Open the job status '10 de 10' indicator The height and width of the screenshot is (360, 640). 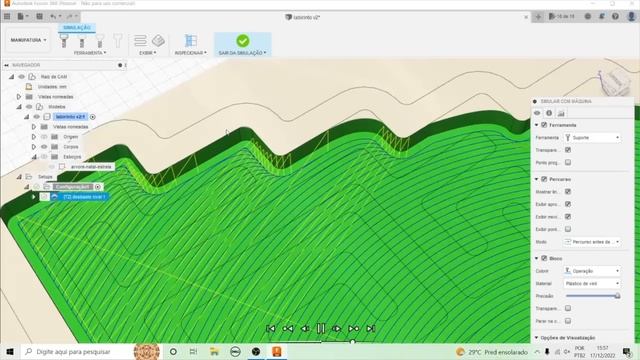562,17
